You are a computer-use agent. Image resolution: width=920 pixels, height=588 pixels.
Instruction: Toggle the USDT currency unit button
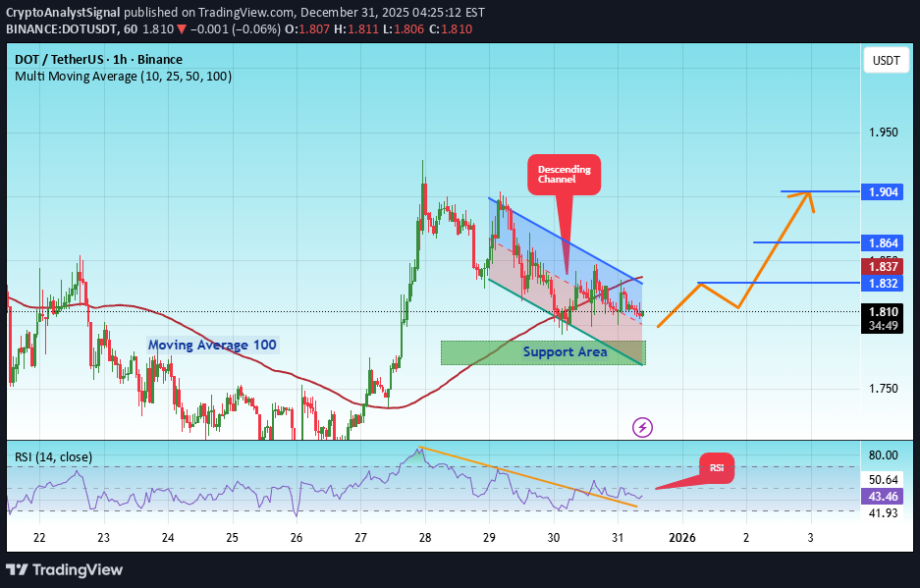(x=885, y=60)
